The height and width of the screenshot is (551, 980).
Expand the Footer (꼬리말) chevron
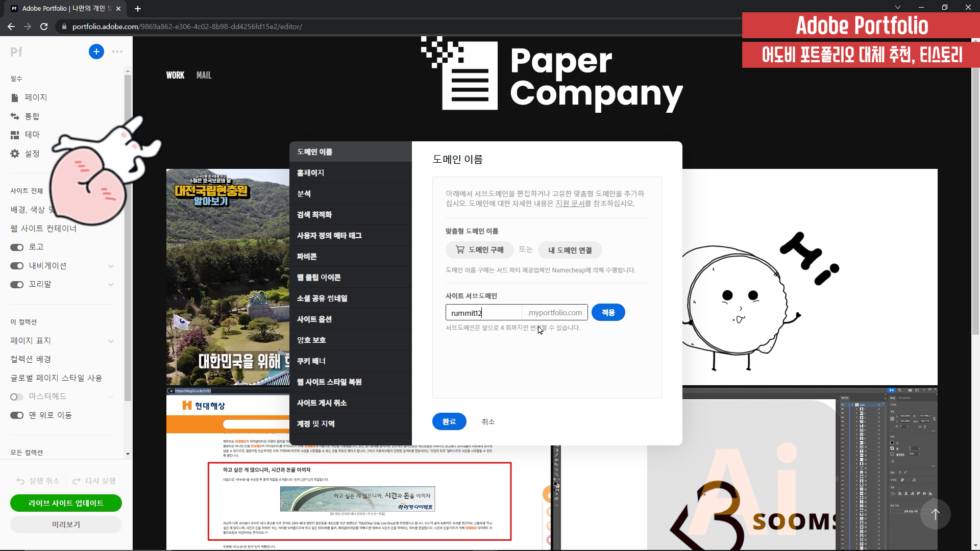[x=111, y=285]
